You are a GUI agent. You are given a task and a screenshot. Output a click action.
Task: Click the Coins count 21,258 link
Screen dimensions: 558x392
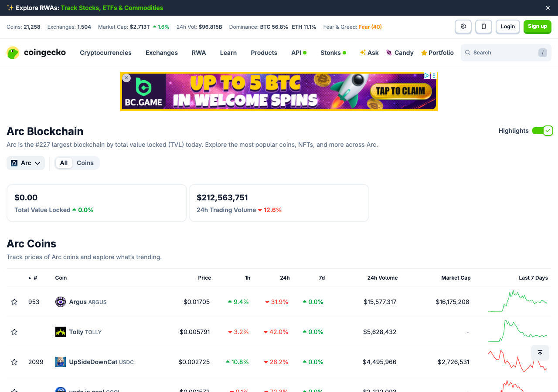point(32,27)
